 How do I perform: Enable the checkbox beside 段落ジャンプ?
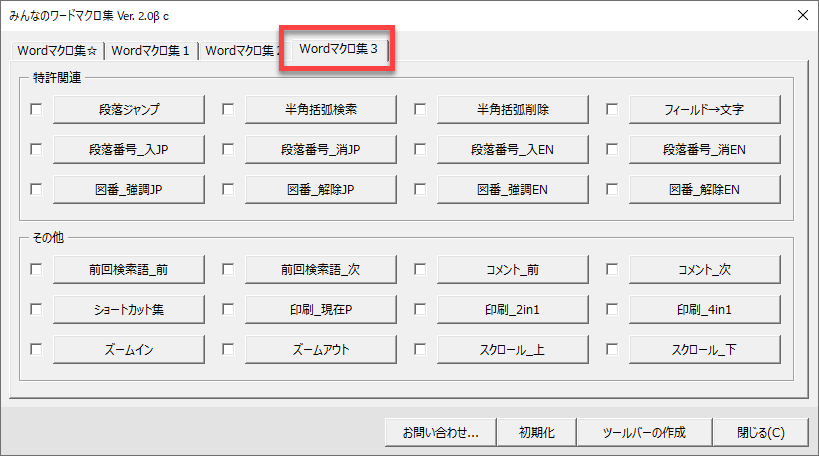[37, 108]
